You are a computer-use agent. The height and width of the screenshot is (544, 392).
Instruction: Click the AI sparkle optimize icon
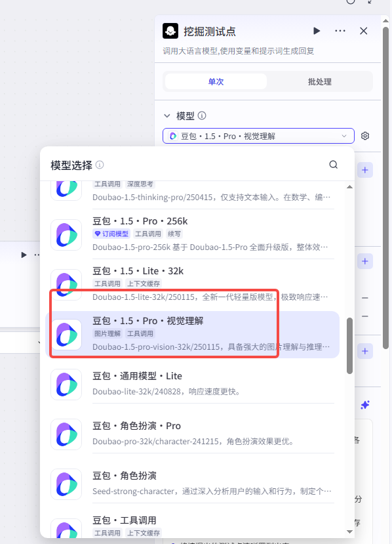click(x=365, y=404)
